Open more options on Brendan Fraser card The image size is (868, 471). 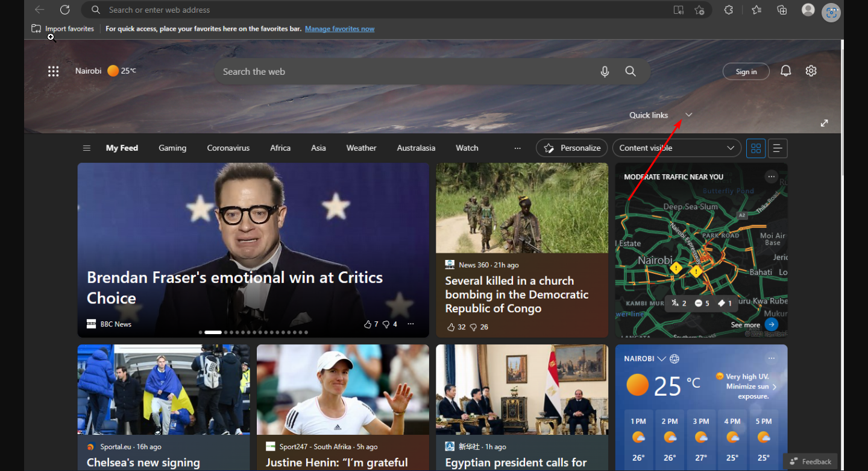point(410,324)
